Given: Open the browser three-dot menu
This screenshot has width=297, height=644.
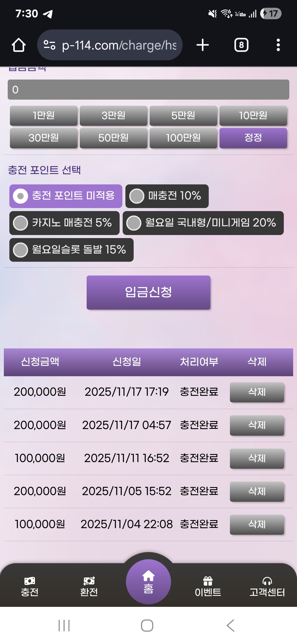Looking at the screenshot, I should tap(278, 45).
